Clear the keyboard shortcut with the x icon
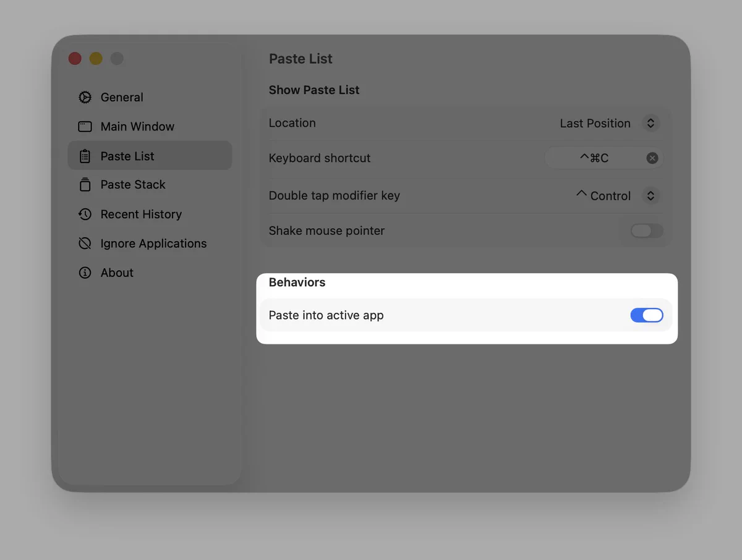The height and width of the screenshot is (560, 742). click(x=652, y=158)
